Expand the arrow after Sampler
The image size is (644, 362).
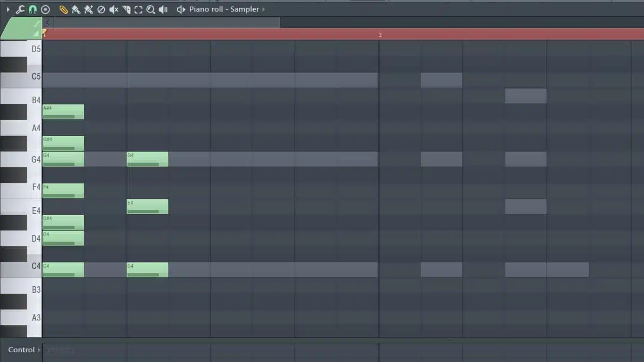point(263,9)
